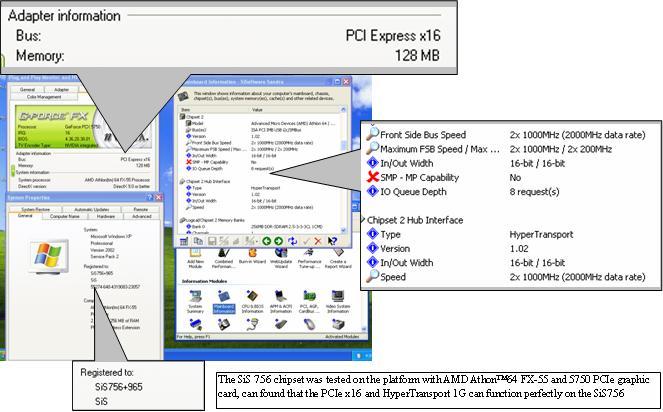Open the General tab in display properties window
The width and height of the screenshot is (663, 412).
[27, 90]
